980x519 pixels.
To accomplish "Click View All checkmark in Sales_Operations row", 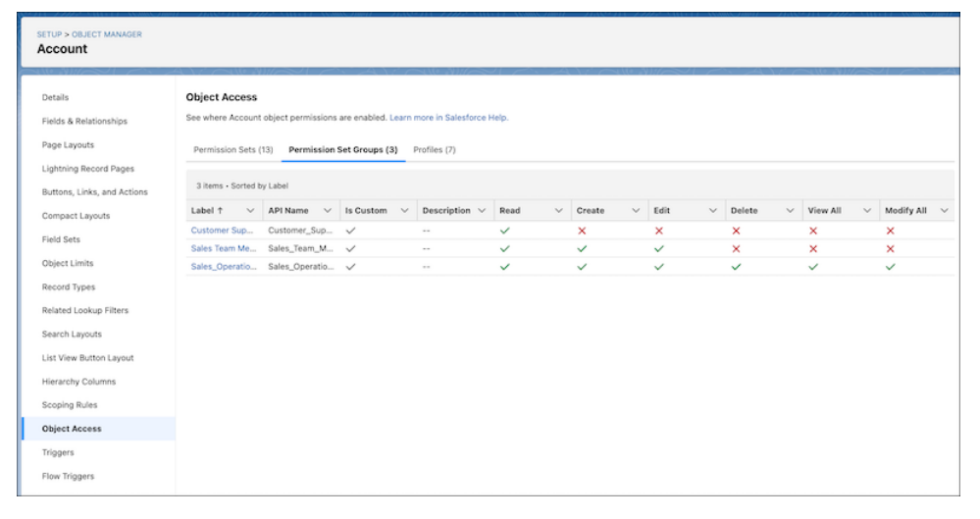I will pyautogui.click(x=813, y=267).
